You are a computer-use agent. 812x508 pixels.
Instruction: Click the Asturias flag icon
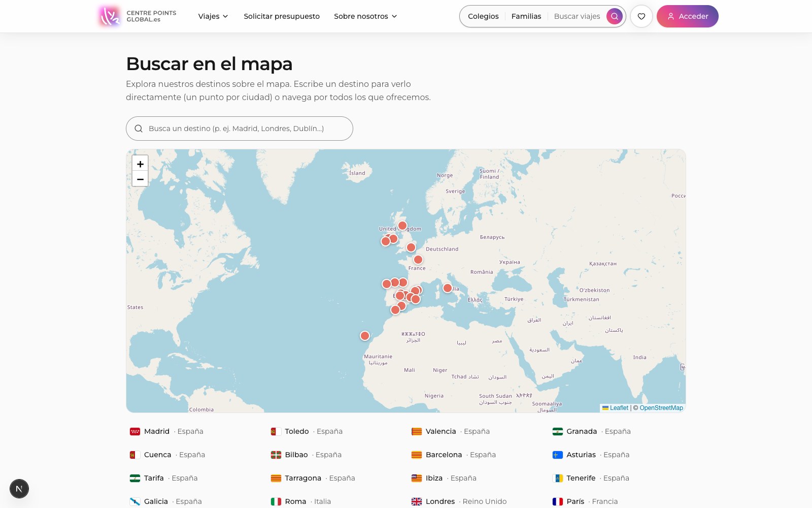(558, 455)
